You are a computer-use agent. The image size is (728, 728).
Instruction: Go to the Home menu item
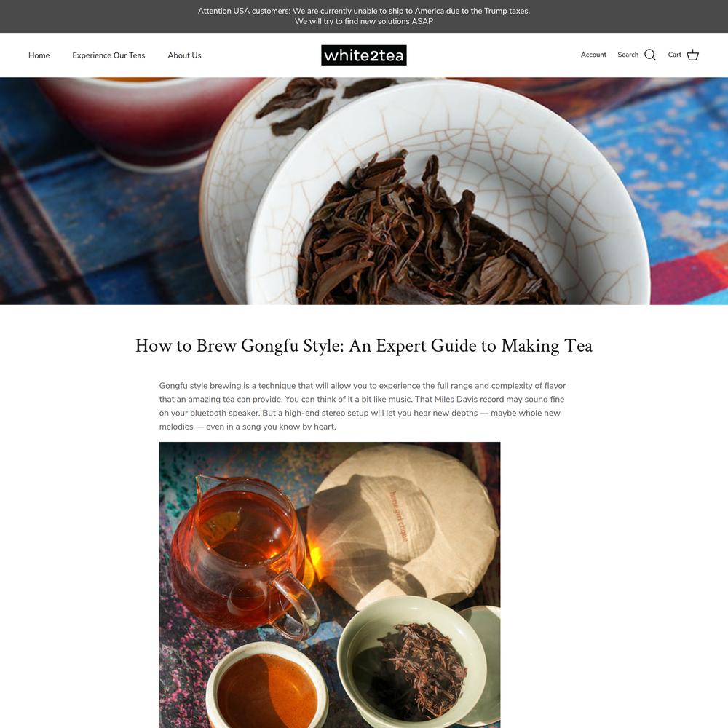(39, 55)
